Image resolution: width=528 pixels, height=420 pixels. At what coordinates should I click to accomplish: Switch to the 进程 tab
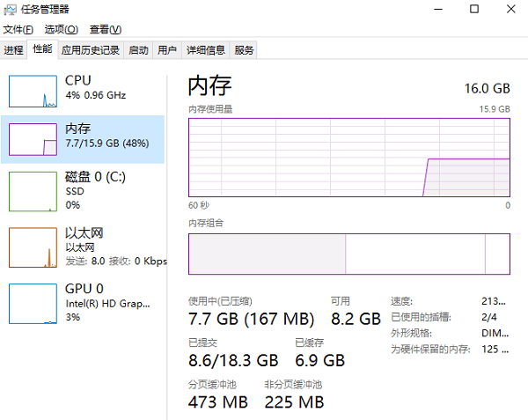[13, 50]
